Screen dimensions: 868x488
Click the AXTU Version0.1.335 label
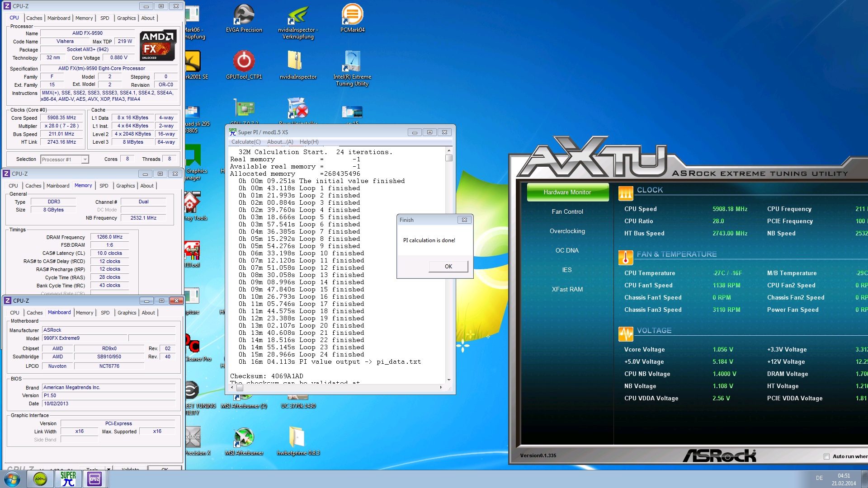click(x=538, y=455)
